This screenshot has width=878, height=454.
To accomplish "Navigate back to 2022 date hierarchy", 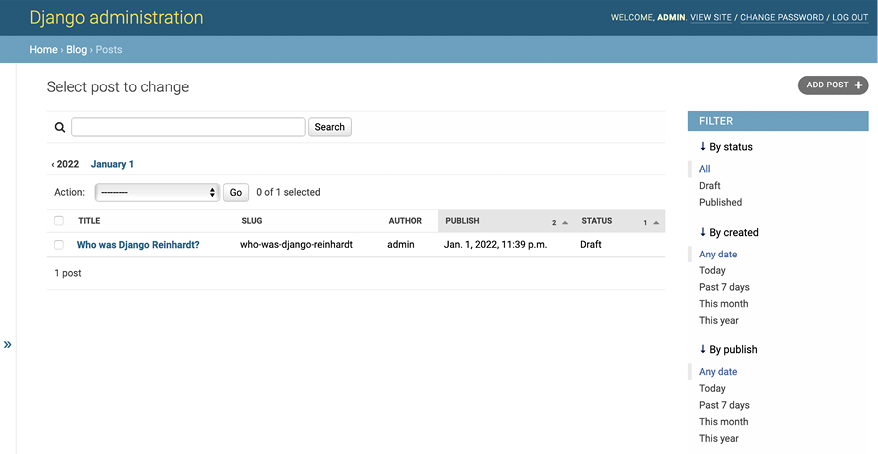I will (x=65, y=164).
